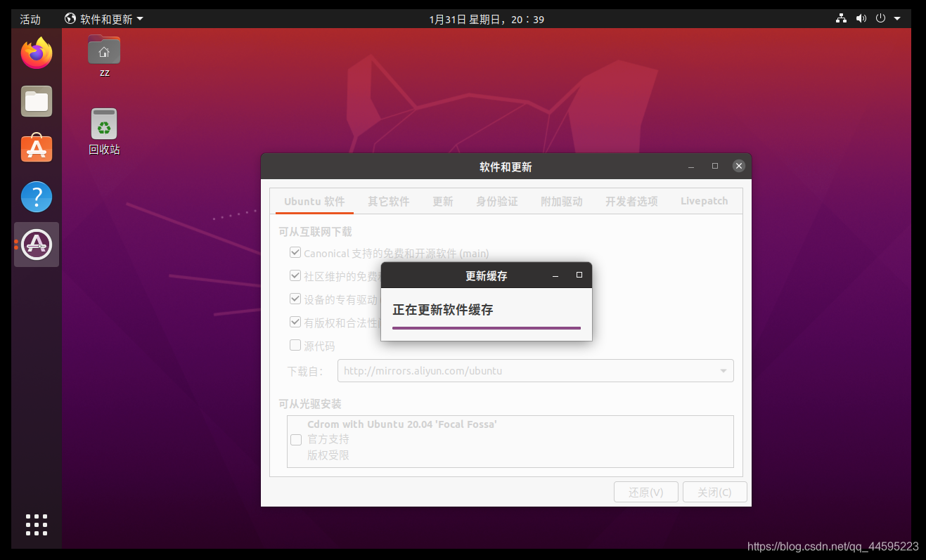
Task: Close the 软件和更新 window
Action: click(x=738, y=167)
